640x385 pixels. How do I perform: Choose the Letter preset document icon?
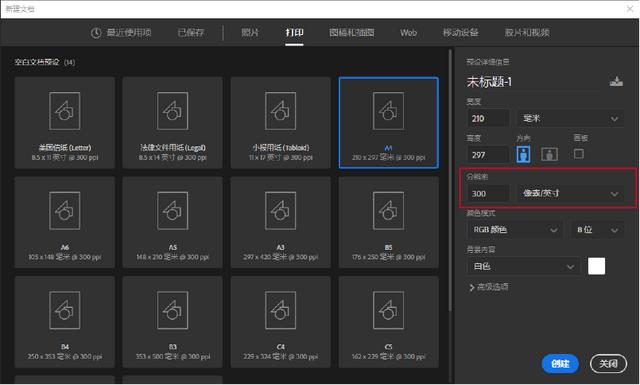pos(64,111)
